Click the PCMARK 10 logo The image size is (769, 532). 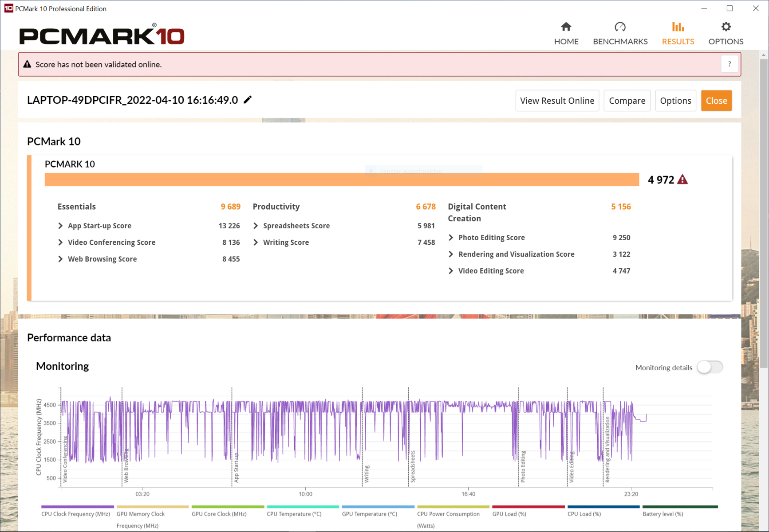click(102, 35)
